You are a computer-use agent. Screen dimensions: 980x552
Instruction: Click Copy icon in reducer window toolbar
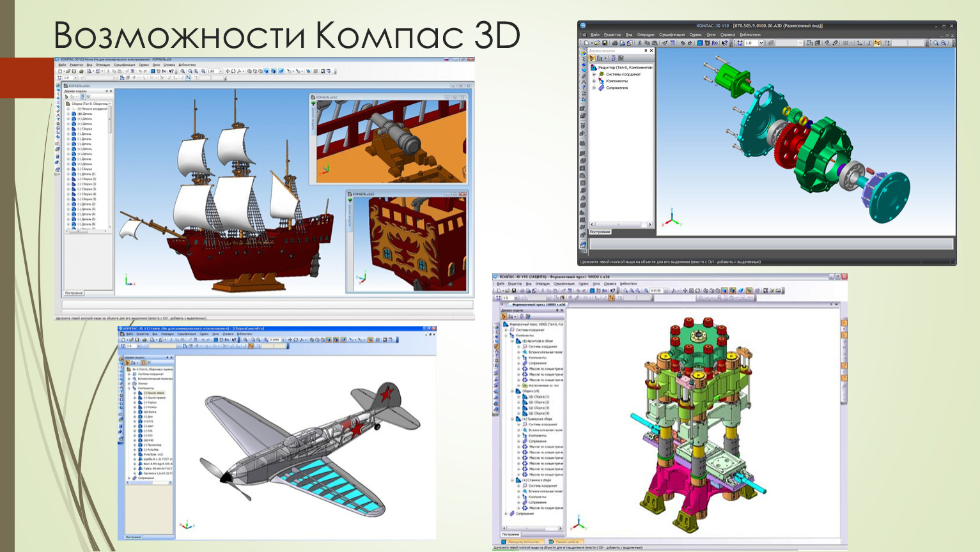point(647,43)
